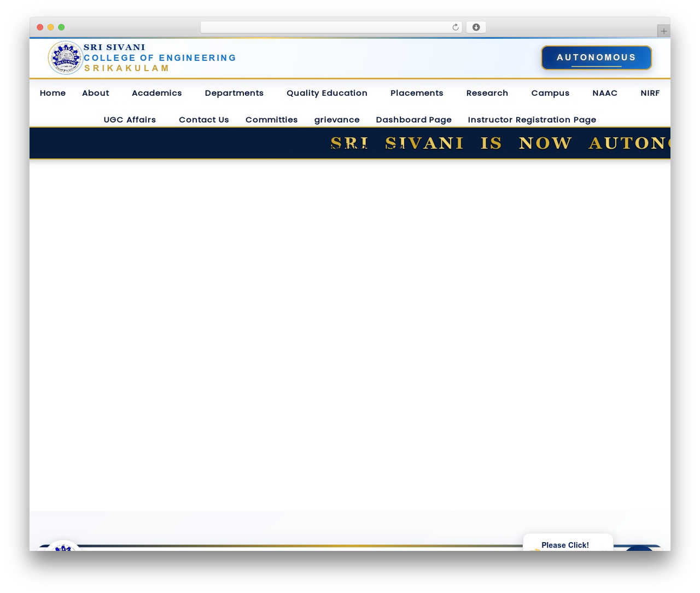
Task: Open the Quality Education menu
Action: tap(327, 93)
